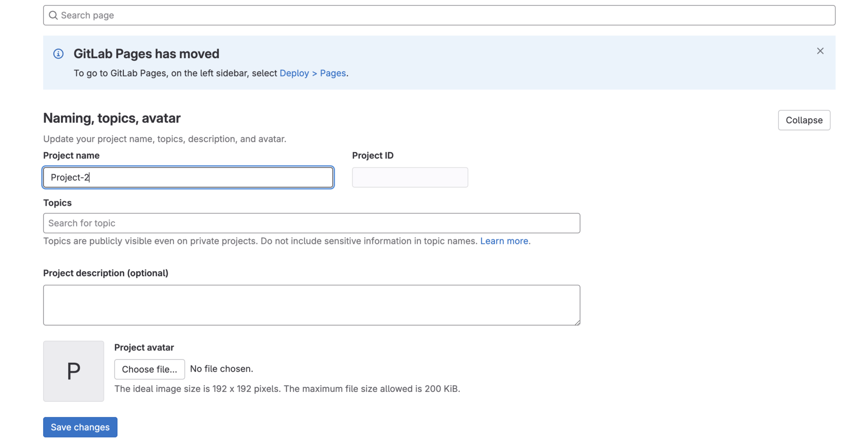The height and width of the screenshot is (445, 868).
Task: Click the avatar placeholder showing letter P
Action: (73, 371)
